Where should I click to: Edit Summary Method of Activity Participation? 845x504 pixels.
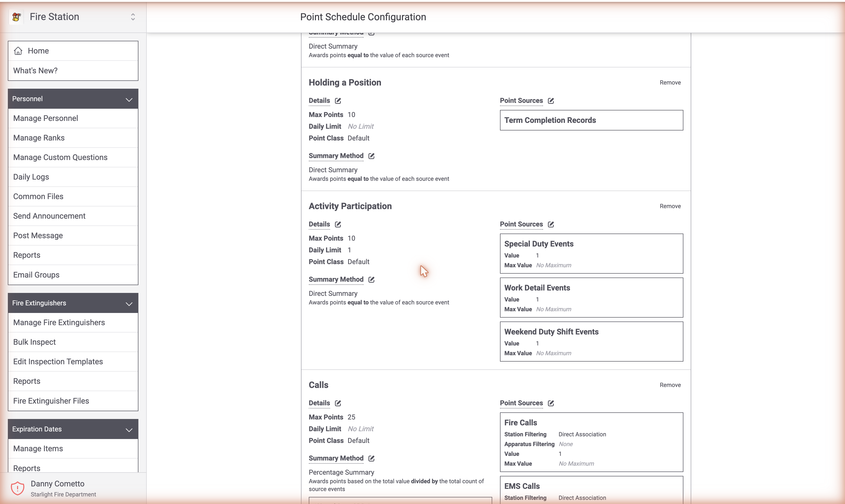(371, 279)
